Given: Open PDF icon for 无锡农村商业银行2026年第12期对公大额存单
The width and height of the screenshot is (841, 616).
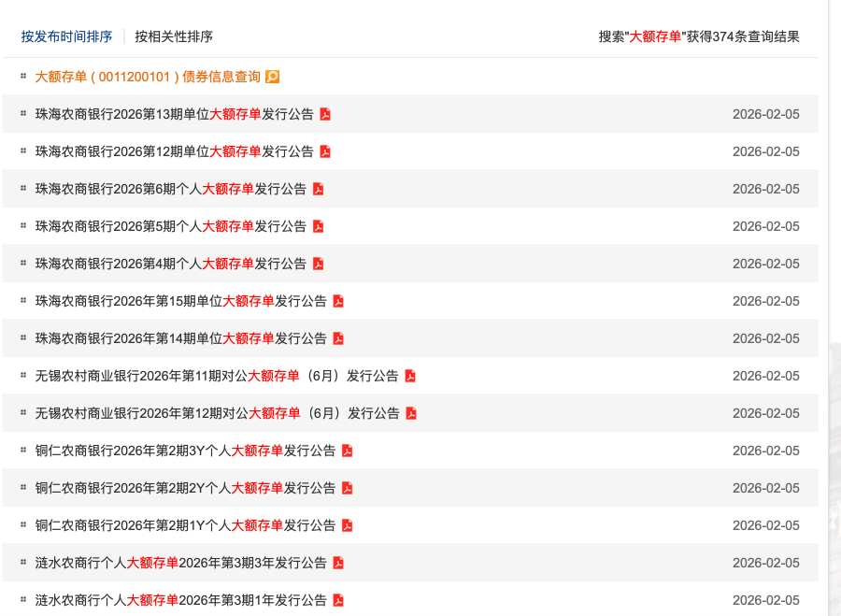Looking at the screenshot, I should [411, 413].
